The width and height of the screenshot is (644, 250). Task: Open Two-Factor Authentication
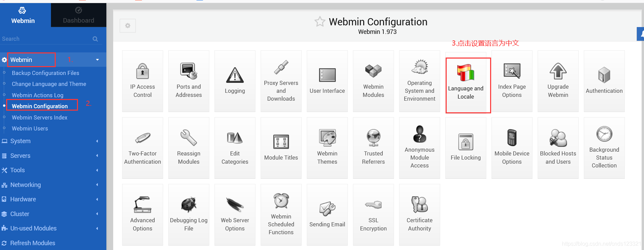[x=143, y=148]
